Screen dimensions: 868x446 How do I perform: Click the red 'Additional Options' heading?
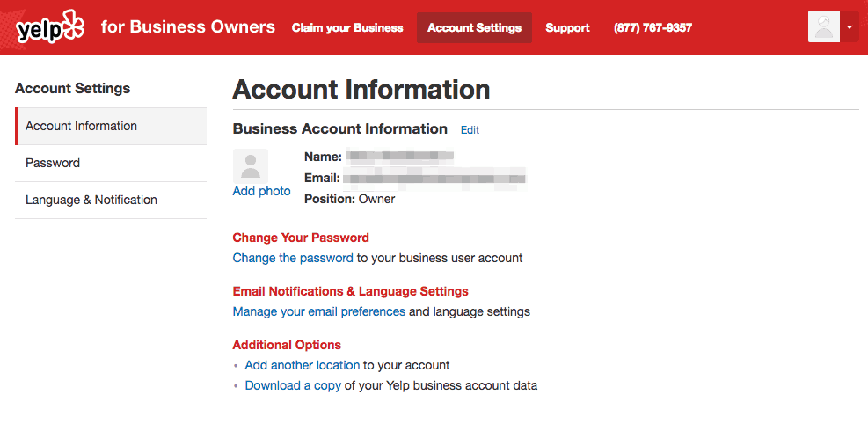(x=287, y=345)
